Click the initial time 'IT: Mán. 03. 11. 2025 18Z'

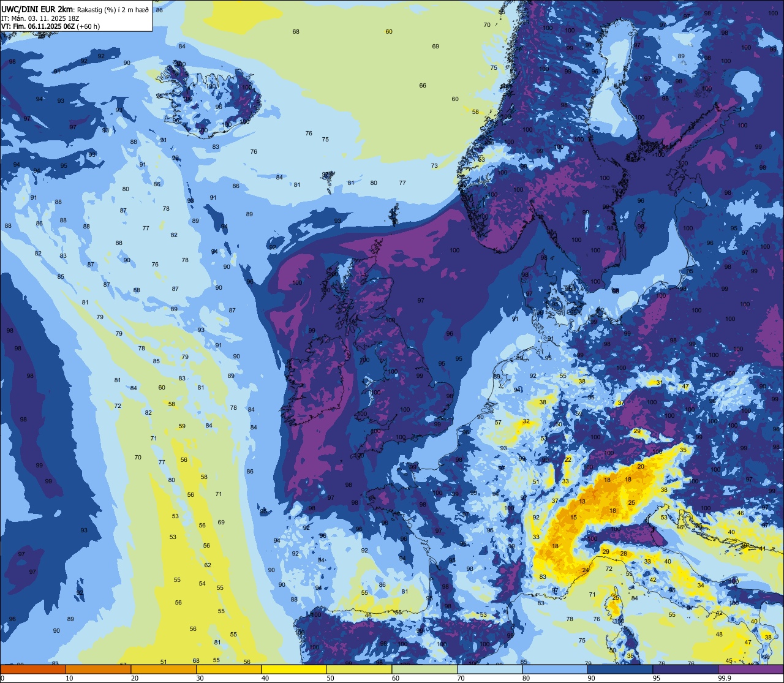pos(40,18)
